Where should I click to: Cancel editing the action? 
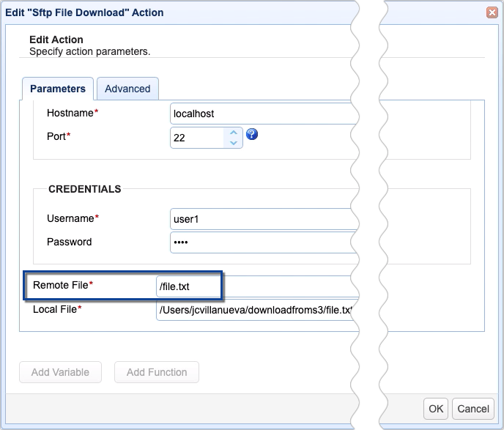coord(472,409)
